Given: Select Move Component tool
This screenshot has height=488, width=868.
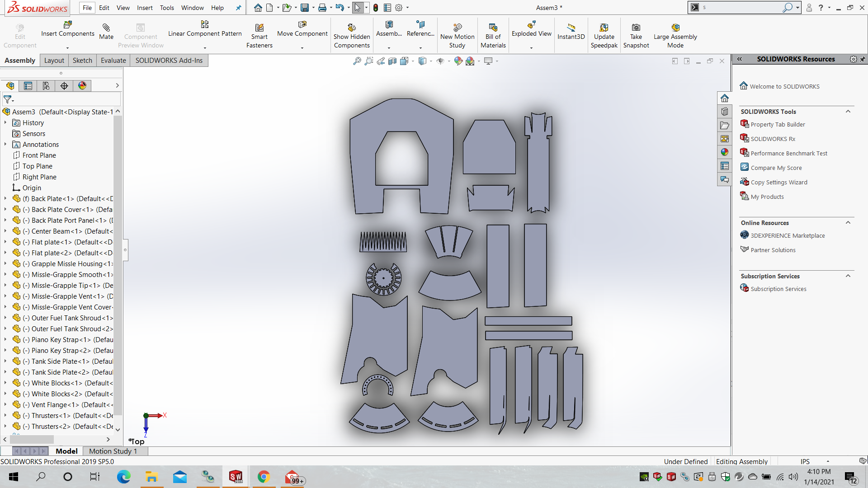Looking at the screenshot, I should (302, 29).
